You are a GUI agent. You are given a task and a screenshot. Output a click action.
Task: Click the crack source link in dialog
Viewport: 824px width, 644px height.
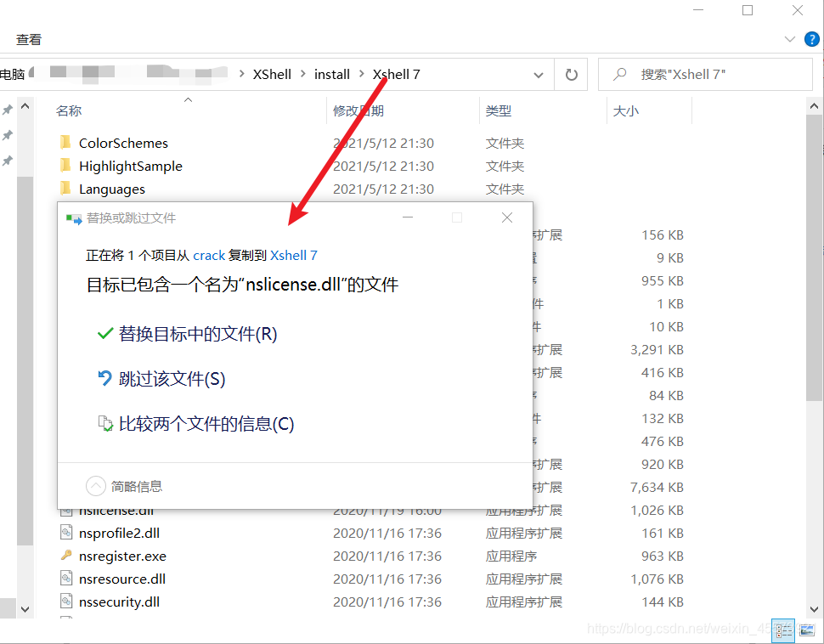[x=209, y=256]
